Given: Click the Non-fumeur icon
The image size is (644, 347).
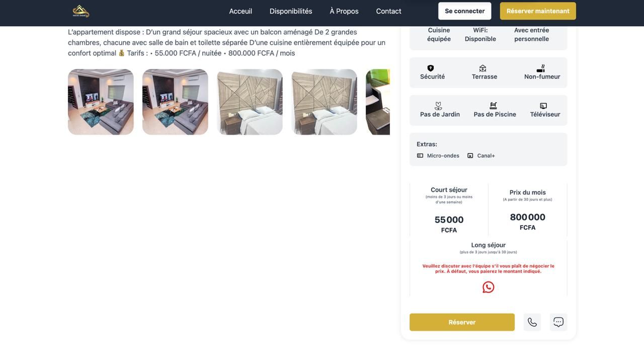Looking at the screenshot, I should (x=541, y=68).
